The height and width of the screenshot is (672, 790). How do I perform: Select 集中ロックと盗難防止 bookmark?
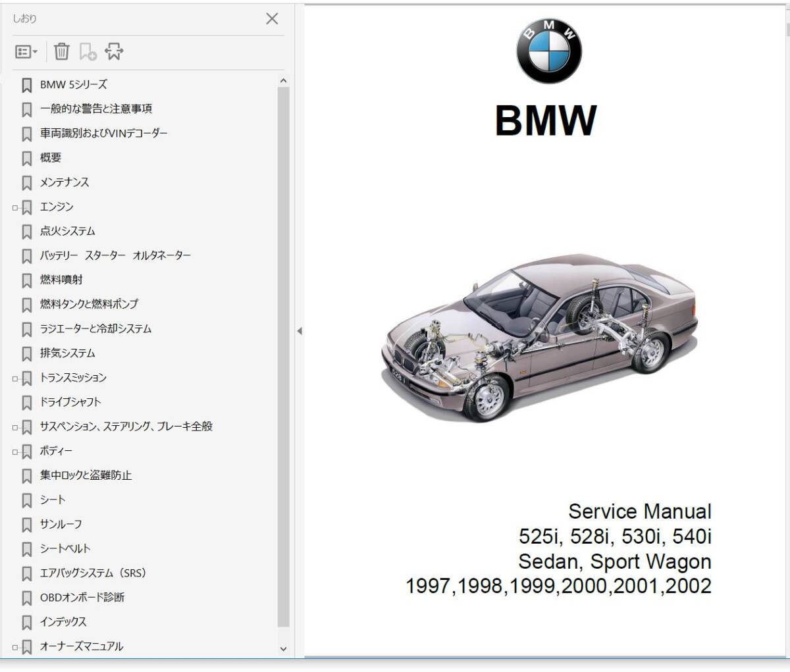pos(86,475)
